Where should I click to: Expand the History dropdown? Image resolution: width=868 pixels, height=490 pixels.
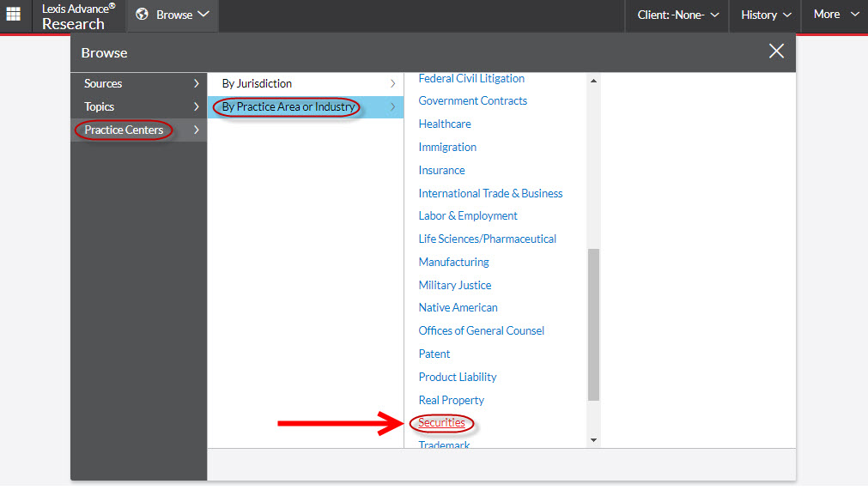pos(766,15)
